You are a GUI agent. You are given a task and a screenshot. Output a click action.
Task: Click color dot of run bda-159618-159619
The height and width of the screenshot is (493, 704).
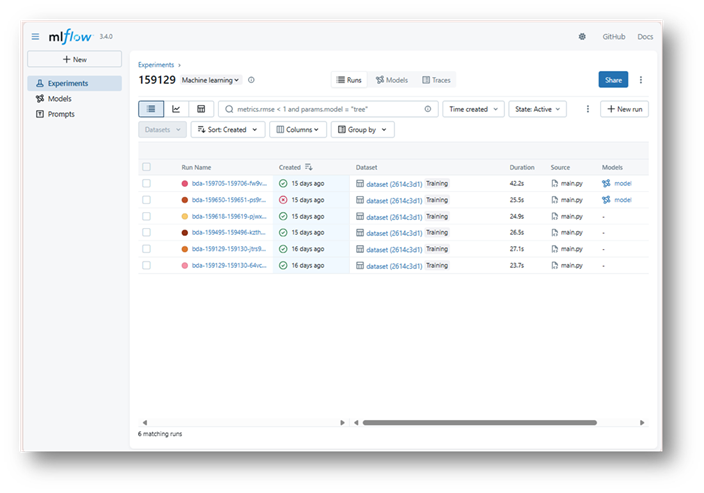[x=185, y=216]
